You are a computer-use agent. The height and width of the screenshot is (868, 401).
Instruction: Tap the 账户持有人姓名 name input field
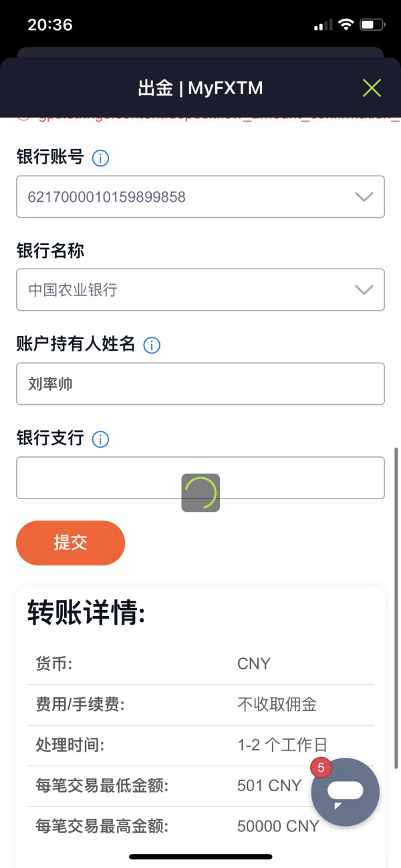point(200,384)
